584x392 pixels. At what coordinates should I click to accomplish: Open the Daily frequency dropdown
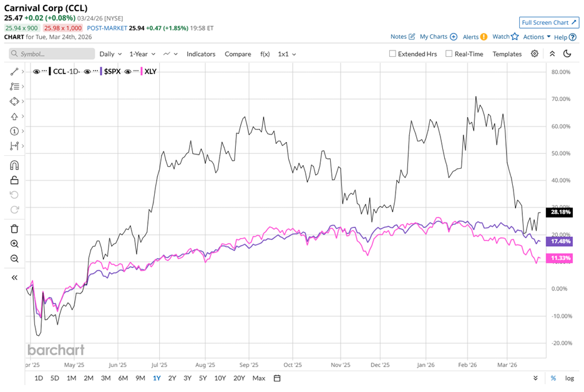click(110, 54)
